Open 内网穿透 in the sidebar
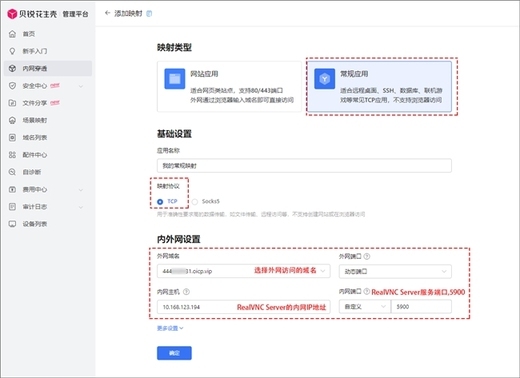Viewport: 520px width, 378px height. click(48, 68)
